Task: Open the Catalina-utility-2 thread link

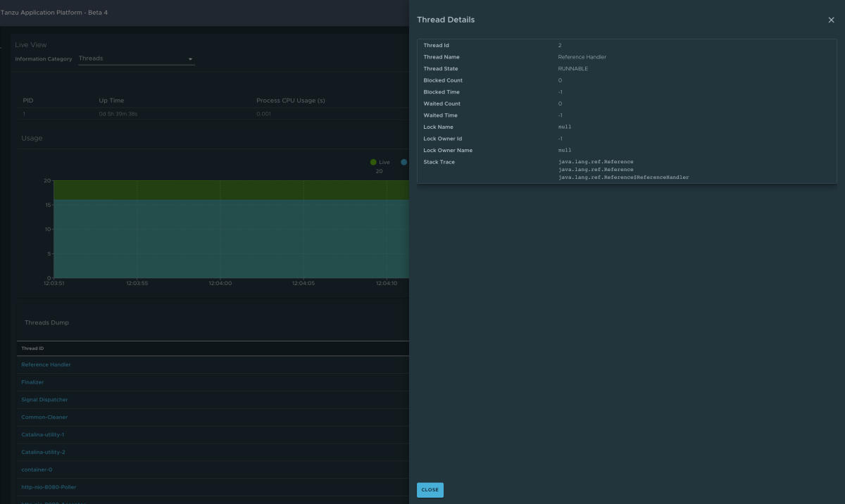Action: click(44, 453)
